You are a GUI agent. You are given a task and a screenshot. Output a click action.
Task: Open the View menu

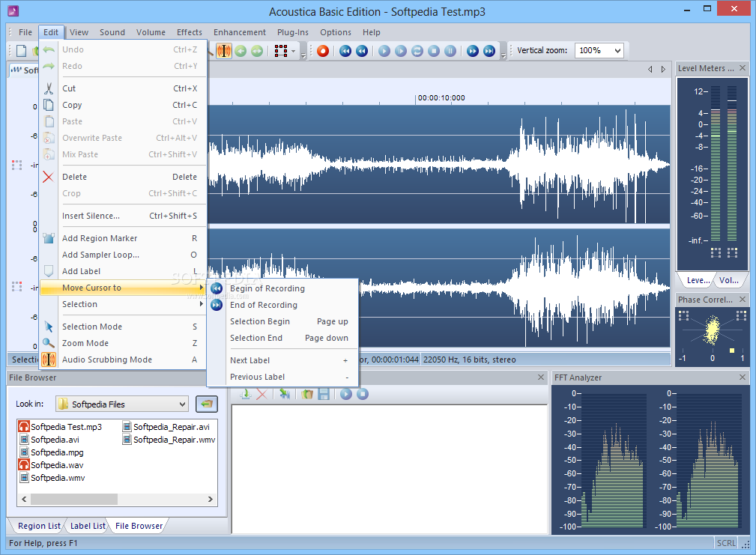click(x=79, y=32)
